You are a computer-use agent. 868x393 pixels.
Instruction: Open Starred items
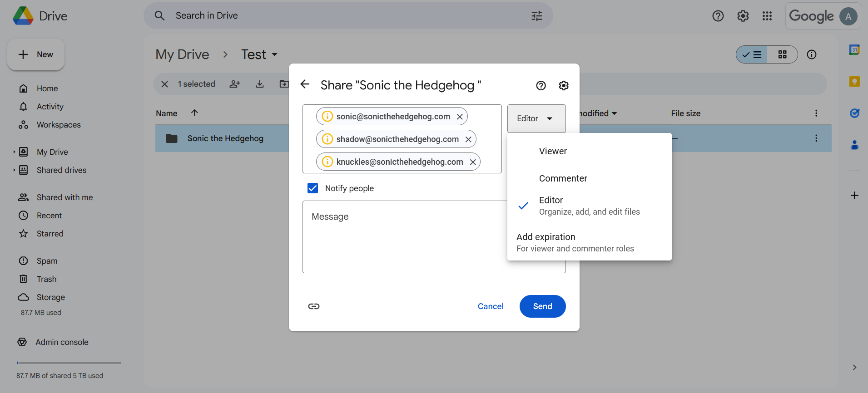click(50, 234)
